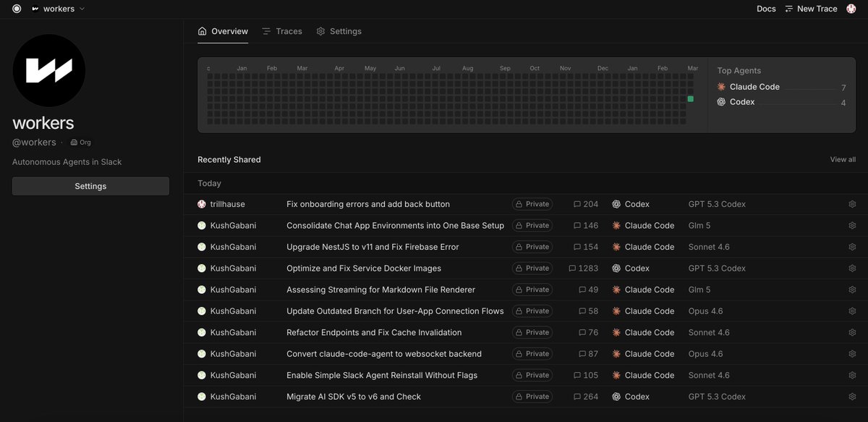Open trace Refactor Endpoints and Fix Cache Invalidation
Image resolution: width=868 pixels, height=422 pixels.
point(374,332)
